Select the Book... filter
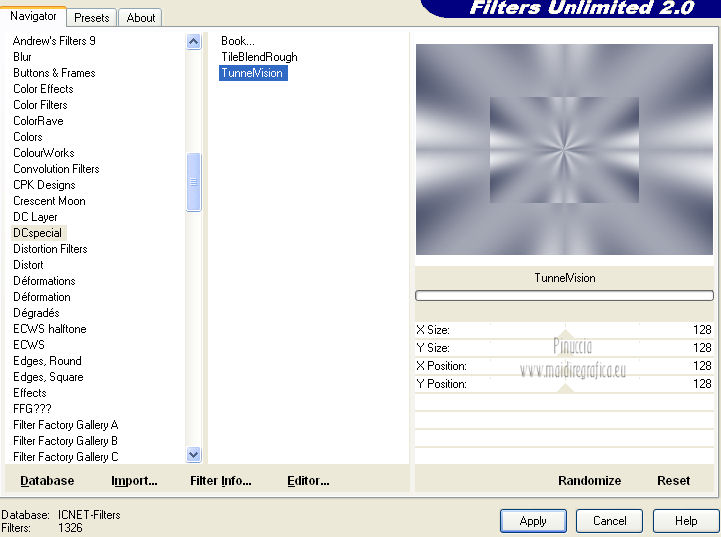Screen dimensions: 721x537 pyautogui.click(x=238, y=41)
